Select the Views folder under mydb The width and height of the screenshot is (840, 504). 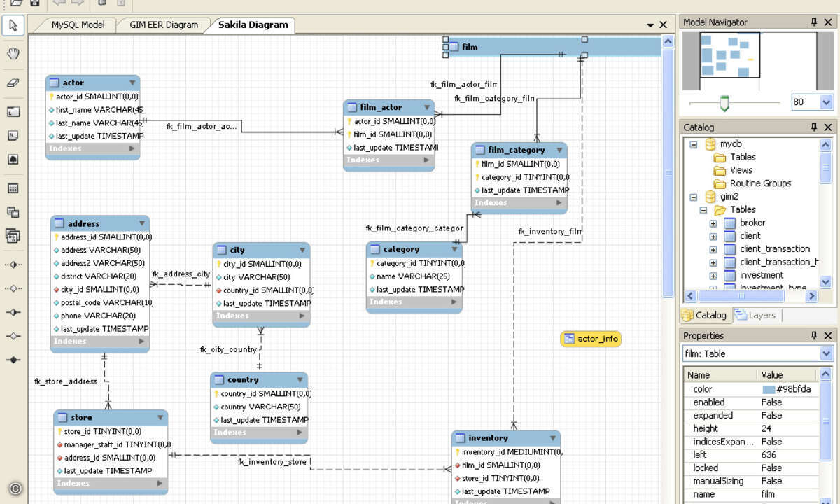click(741, 170)
